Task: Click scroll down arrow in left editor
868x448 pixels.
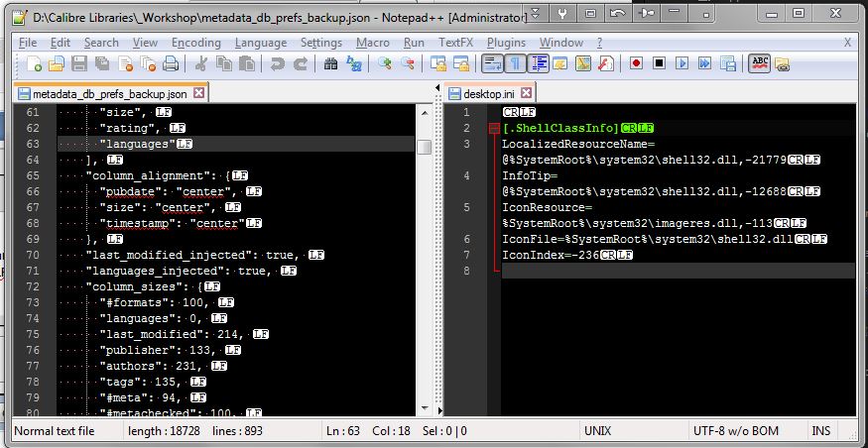Action: coord(425,408)
